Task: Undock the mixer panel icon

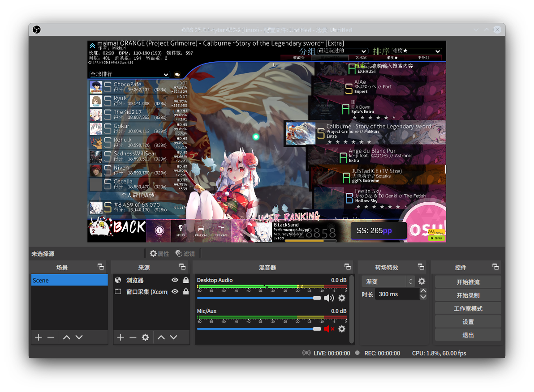Action: coord(347,267)
